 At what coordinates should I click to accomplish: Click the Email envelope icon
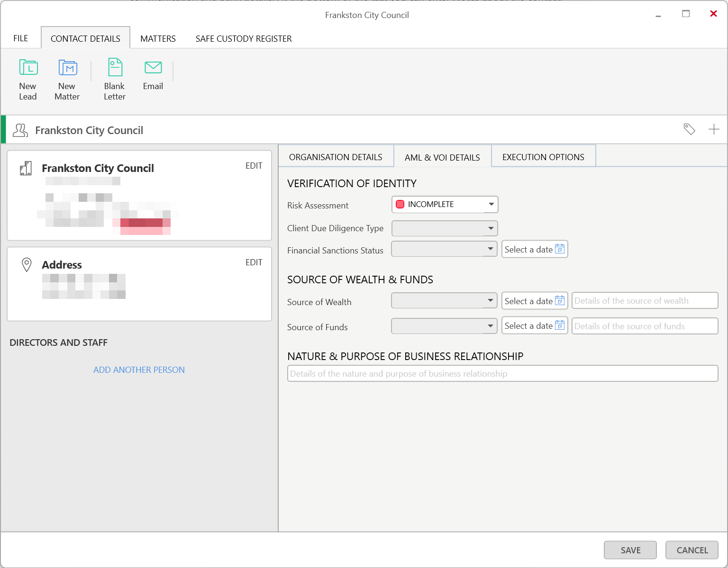tap(153, 68)
